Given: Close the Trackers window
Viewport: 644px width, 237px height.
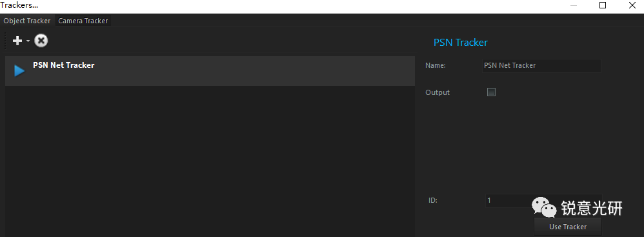Looking at the screenshot, I should pos(633,5).
